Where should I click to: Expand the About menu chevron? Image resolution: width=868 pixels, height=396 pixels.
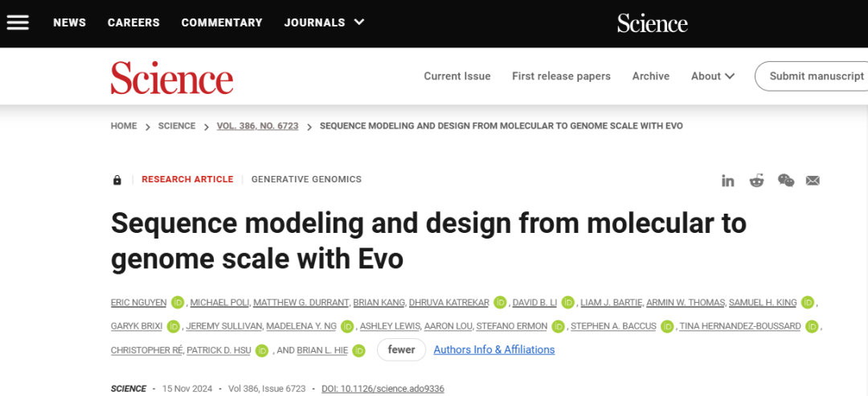pos(730,76)
